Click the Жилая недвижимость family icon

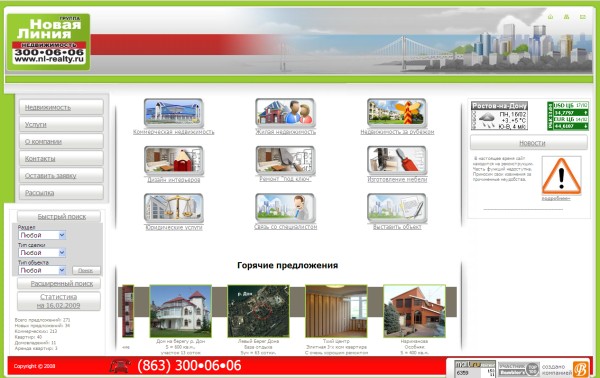(x=285, y=113)
